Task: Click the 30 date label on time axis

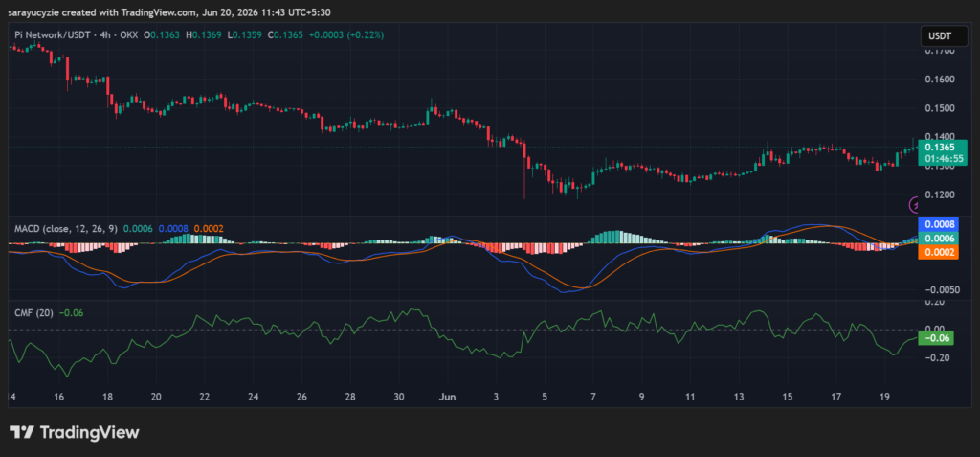Action: click(399, 397)
